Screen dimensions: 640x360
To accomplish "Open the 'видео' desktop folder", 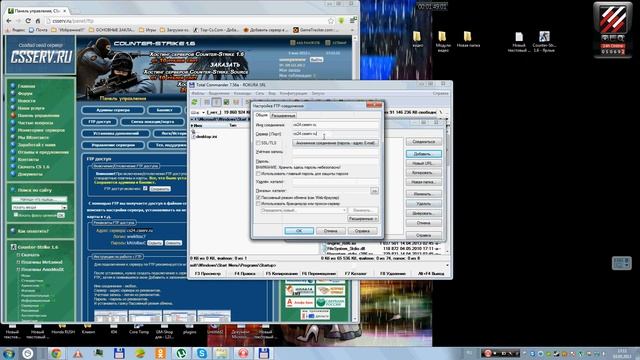I will [x=417, y=40].
